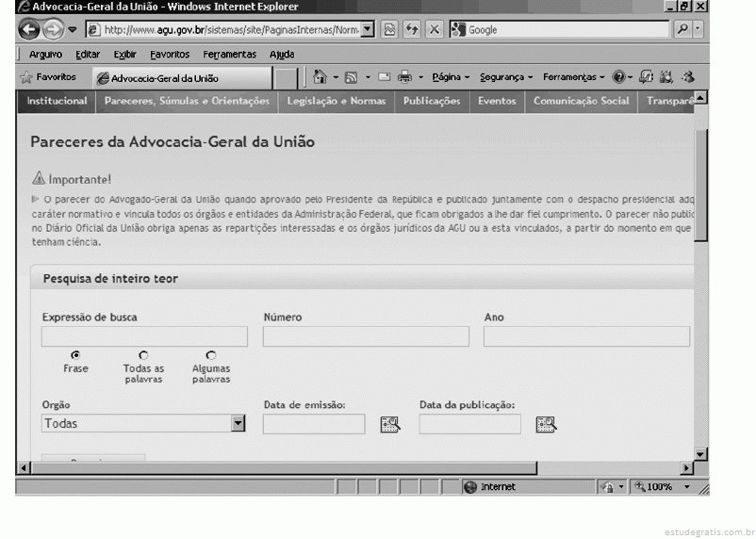Click the horizontal scrollbar right arrow
Screen dimensions: 756x539
coord(686,467)
